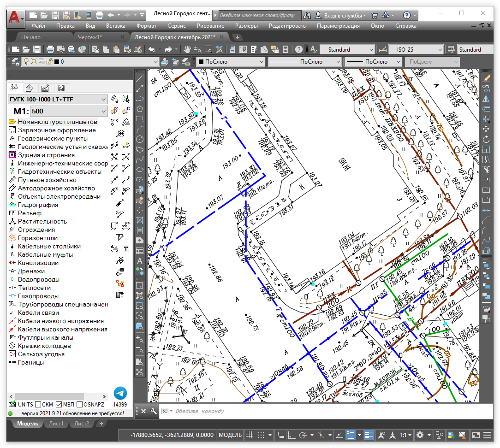The image size is (500, 448).
Task: Enable the СКМ checkbox
Action: tap(38, 404)
